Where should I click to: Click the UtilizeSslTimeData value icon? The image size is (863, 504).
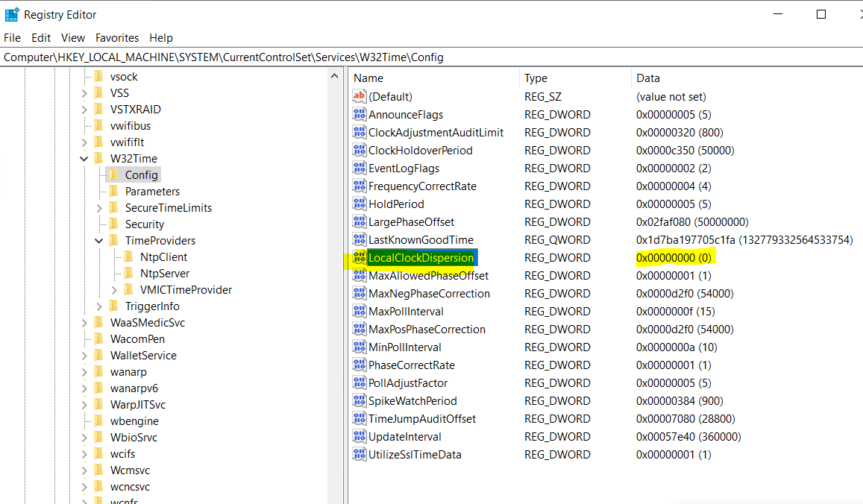click(360, 454)
